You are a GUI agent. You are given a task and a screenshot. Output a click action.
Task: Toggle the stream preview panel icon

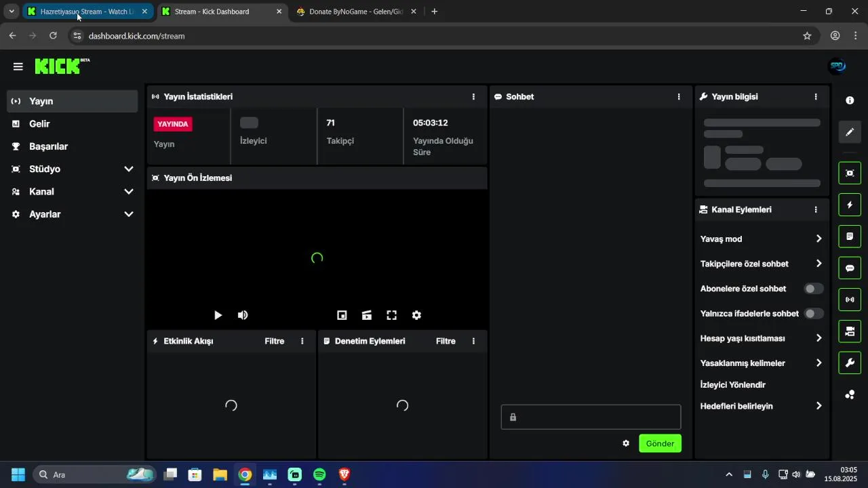[850, 173]
